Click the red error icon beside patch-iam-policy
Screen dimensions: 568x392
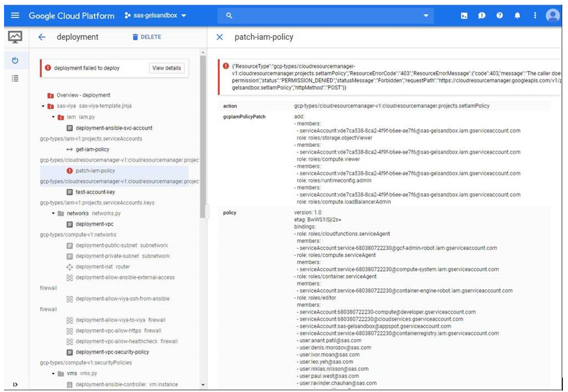[70, 170]
